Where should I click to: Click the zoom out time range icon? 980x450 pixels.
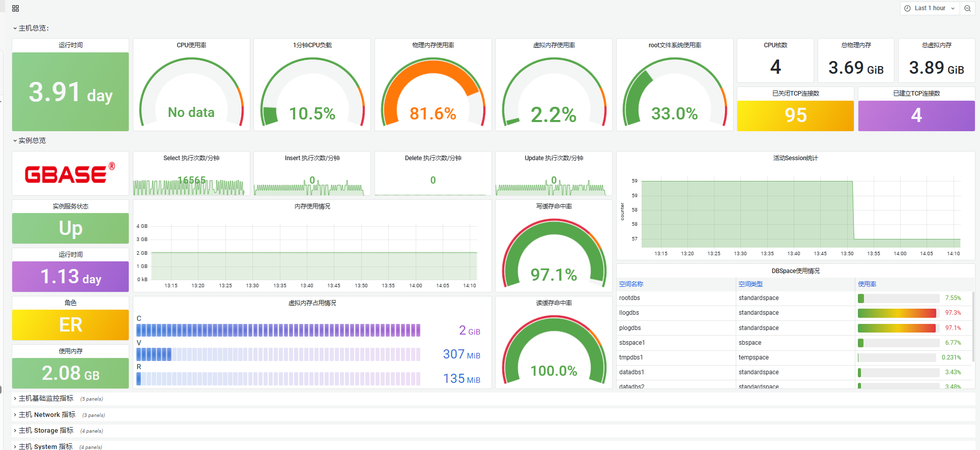967,9
